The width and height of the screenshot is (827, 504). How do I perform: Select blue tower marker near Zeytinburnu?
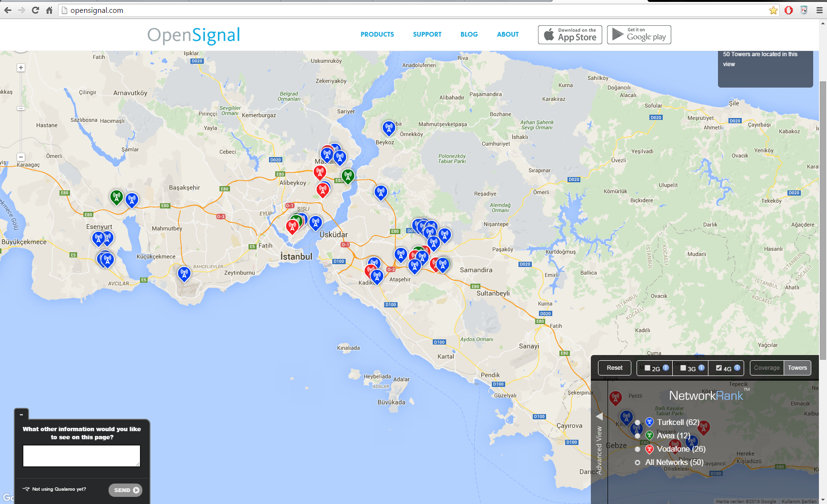click(184, 274)
